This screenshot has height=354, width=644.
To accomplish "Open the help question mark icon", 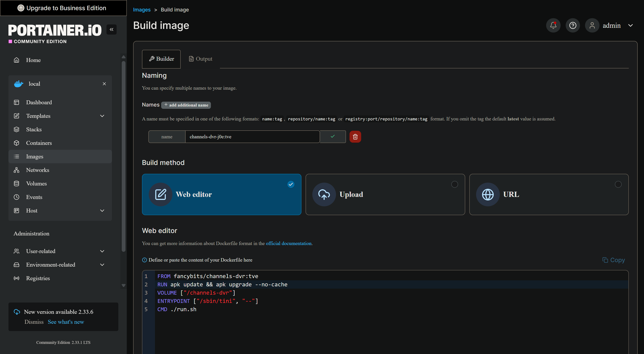I will pyautogui.click(x=572, y=25).
